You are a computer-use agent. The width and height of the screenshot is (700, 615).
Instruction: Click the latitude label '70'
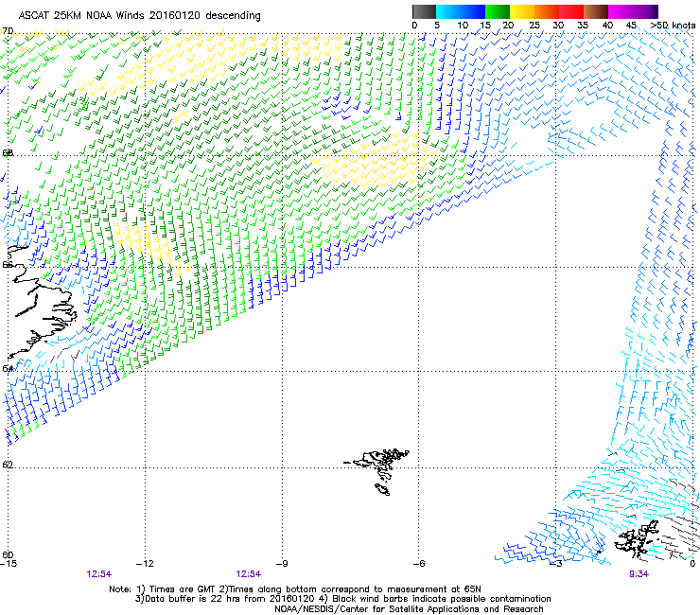(x=8, y=31)
